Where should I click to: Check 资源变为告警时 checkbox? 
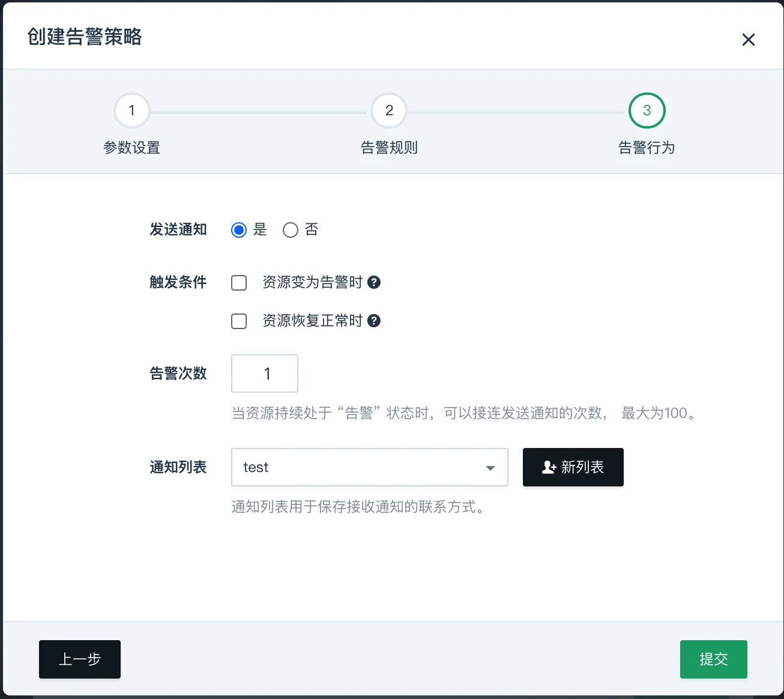point(239,283)
